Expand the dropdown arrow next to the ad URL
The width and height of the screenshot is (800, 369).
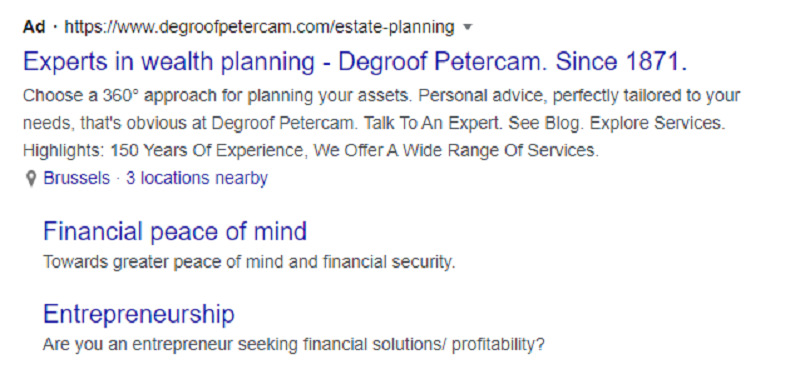click(x=467, y=27)
